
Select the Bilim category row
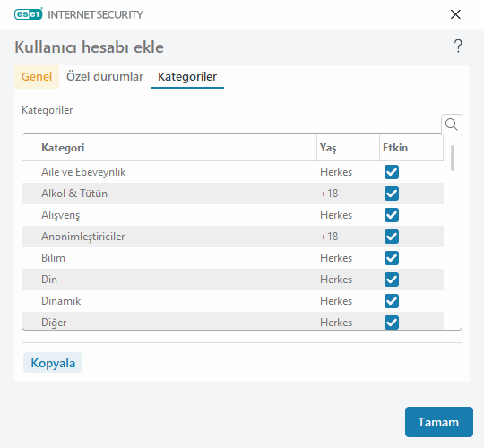point(233,258)
